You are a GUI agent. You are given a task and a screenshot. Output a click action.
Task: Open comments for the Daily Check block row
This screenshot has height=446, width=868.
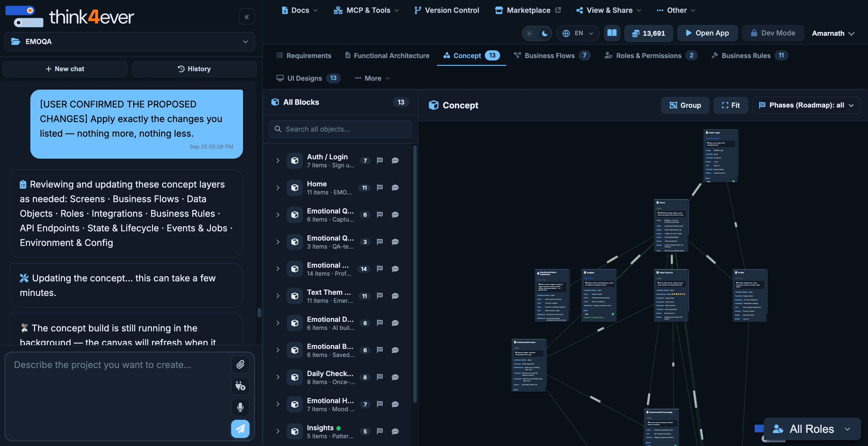pos(395,377)
